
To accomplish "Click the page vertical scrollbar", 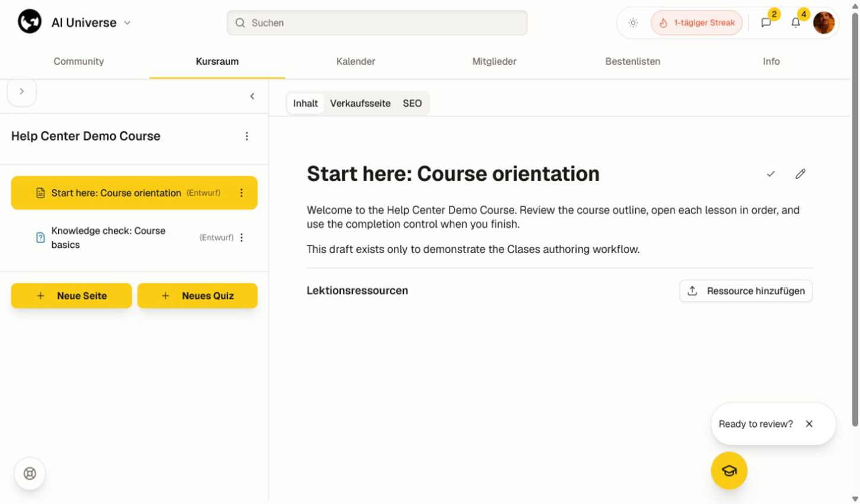I will pyautogui.click(x=855, y=218).
